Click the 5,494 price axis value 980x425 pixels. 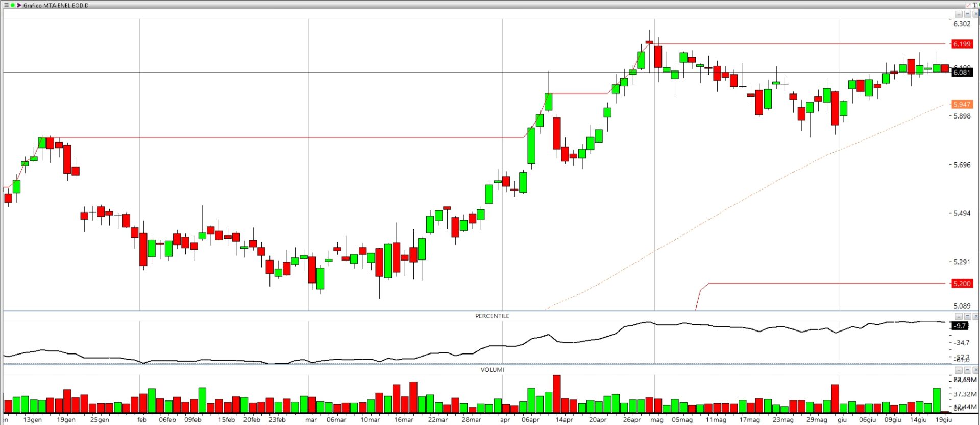click(962, 213)
